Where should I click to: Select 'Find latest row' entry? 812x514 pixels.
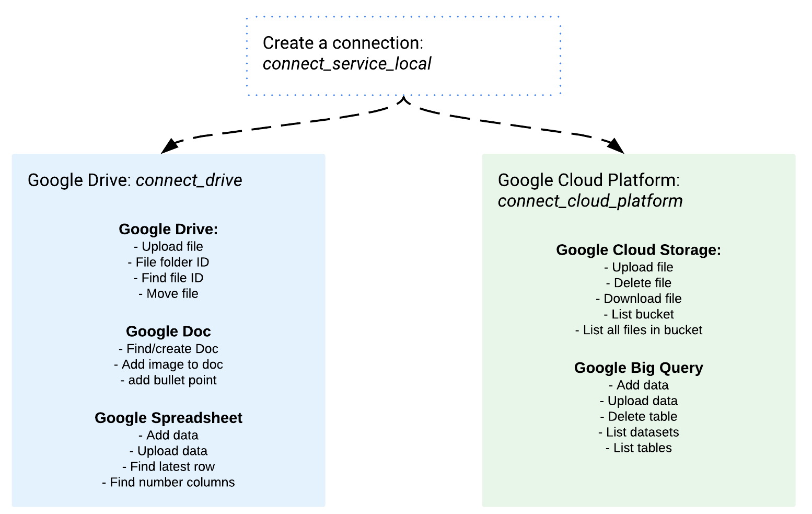pos(168,466)
